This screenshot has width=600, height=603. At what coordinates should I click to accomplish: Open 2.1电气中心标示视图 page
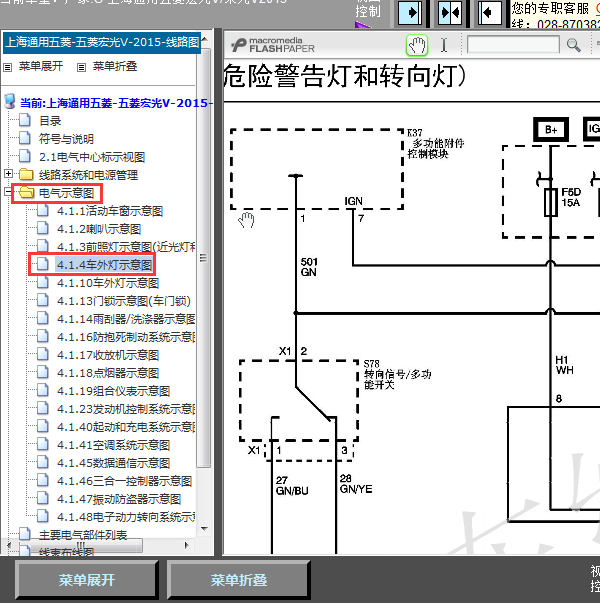[92, 157]
